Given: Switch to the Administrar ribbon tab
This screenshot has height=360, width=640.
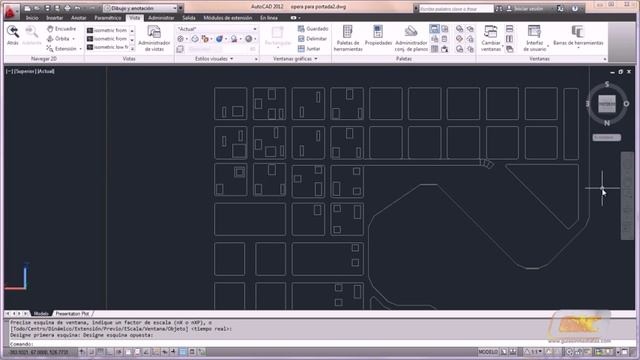Looking at the screenshot, I should 161,18.
